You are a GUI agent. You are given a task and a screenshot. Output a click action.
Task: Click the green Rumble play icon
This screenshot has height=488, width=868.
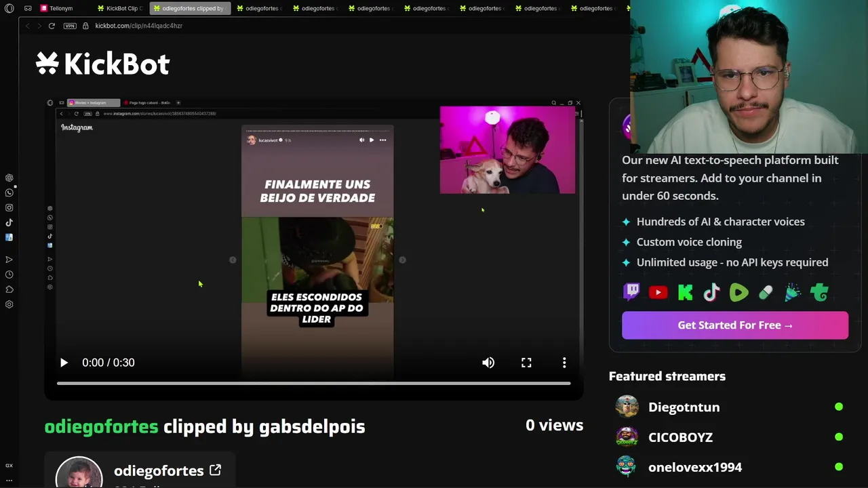tap(738, 292)
